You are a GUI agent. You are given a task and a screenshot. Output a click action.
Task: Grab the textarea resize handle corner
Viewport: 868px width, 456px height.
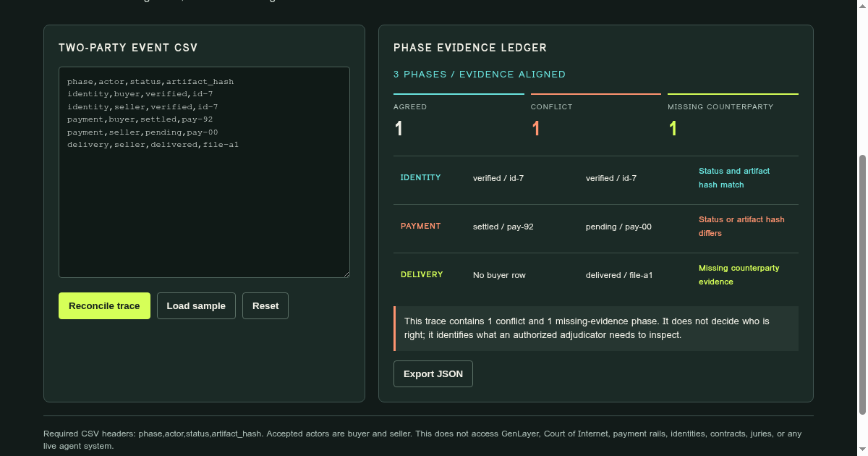346,274
